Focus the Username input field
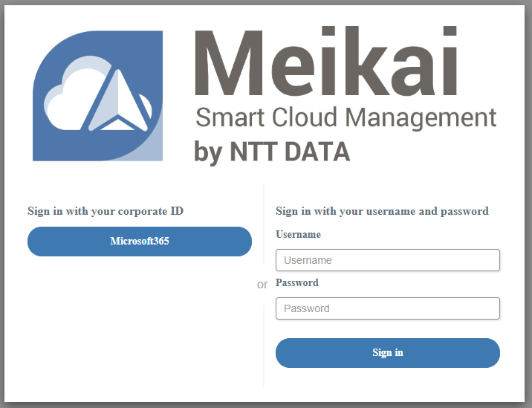 387,260
